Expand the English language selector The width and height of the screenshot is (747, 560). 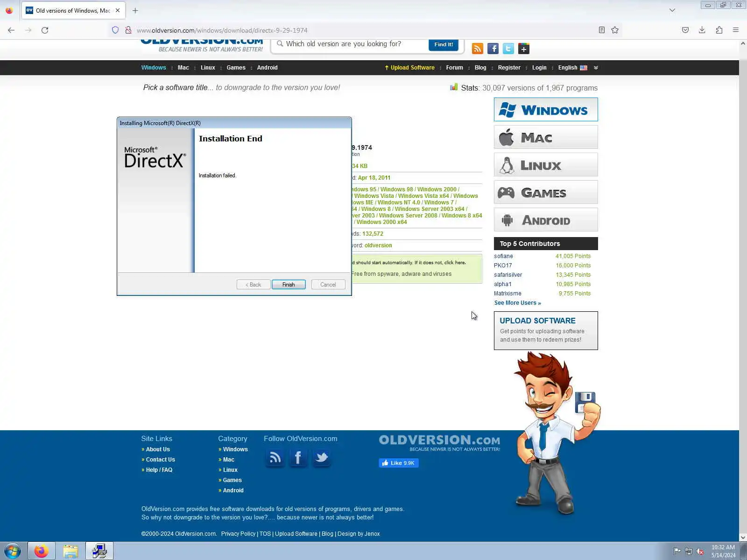(x=572, y=68)
